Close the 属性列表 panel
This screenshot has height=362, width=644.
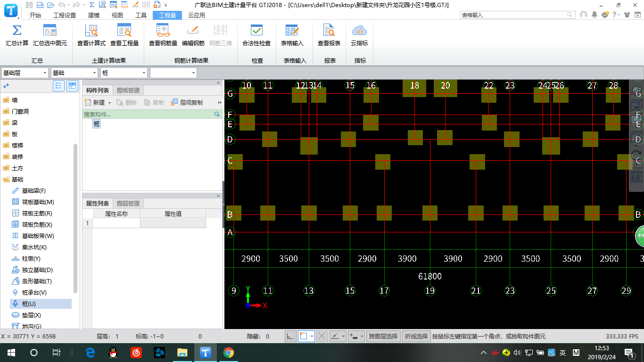click(218, 196)
